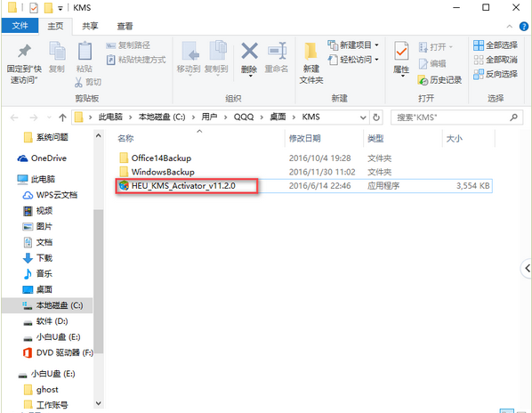
Task: Open the 新建项目 dropdown arrow
Action: [376, 45]
